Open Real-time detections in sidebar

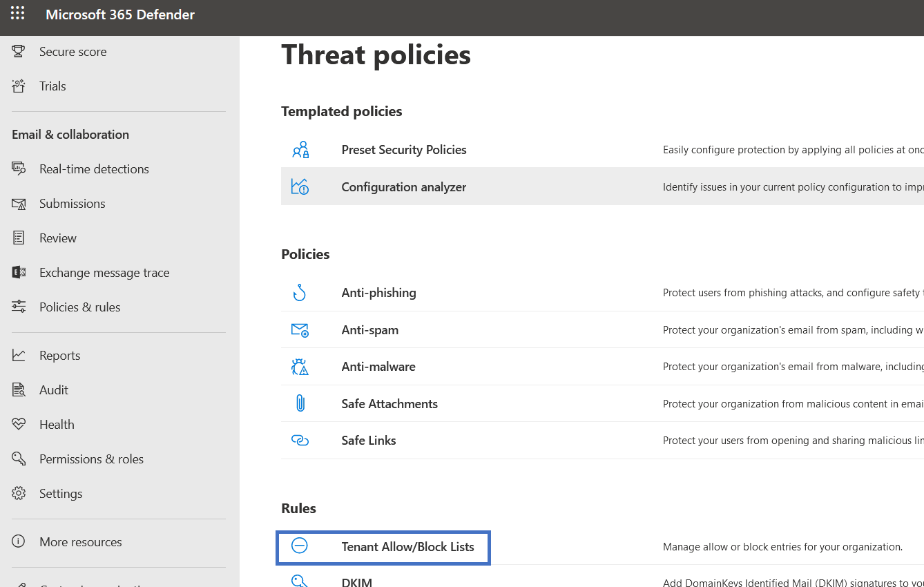pos(94,169)
